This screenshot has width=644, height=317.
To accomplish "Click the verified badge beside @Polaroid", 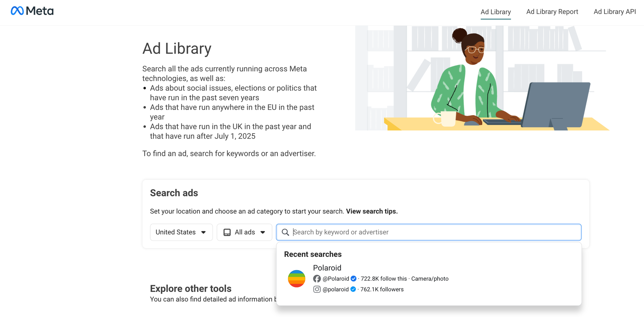I will coord(353,279).
